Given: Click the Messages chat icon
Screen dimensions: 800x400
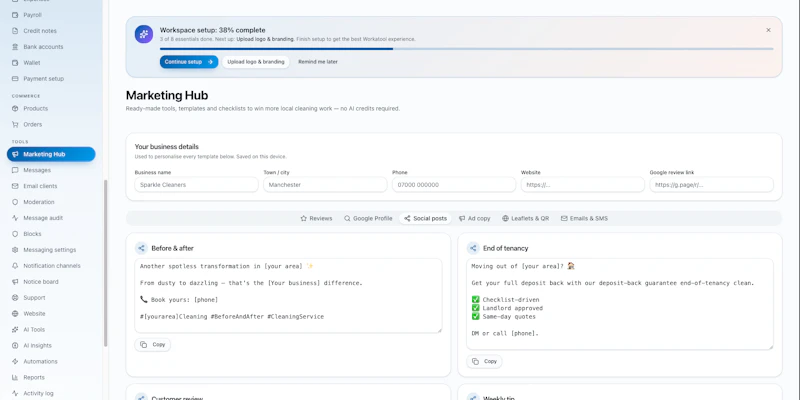Looking at the screenshot, I should 15,170.
